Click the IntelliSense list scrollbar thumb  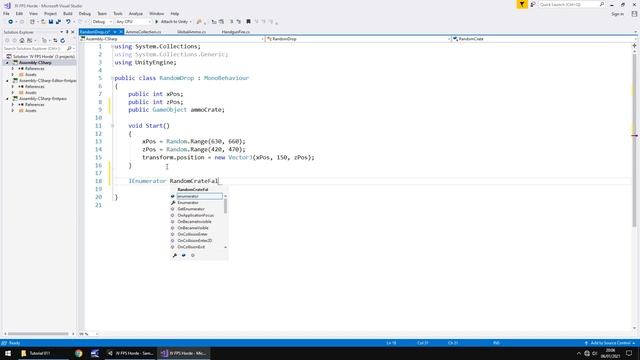click(x=225, y=206)
